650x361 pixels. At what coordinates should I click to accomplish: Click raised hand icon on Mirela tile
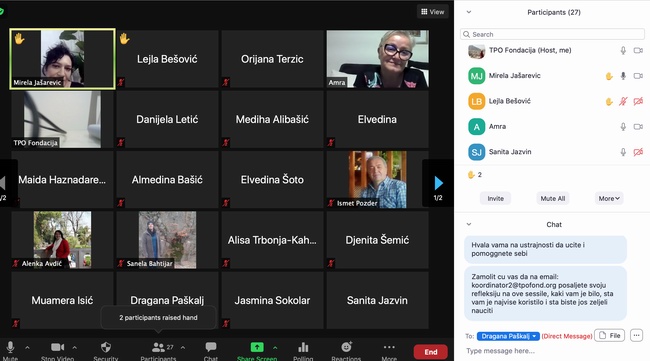click(x=19, y=39)
